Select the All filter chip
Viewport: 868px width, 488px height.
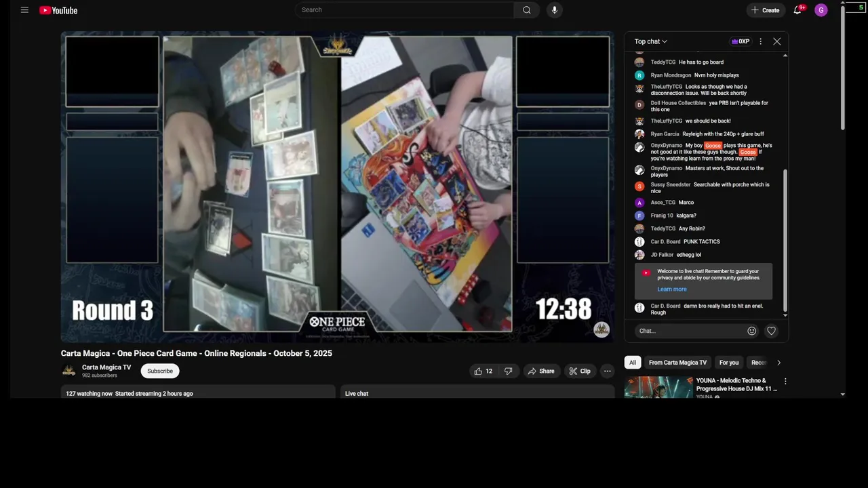[x=633, y=363]
